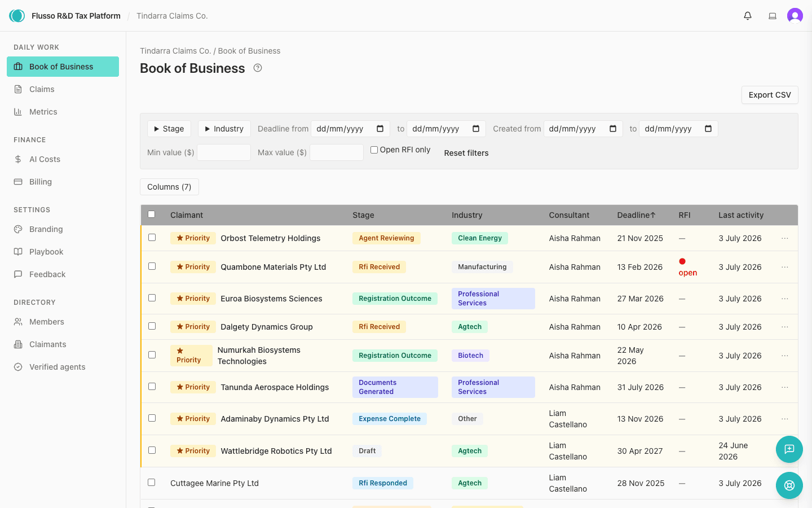The width and height of the screenshot is (812, 508).
Task: Open the Claims sidebar item
Action: (x=63, y=89)
